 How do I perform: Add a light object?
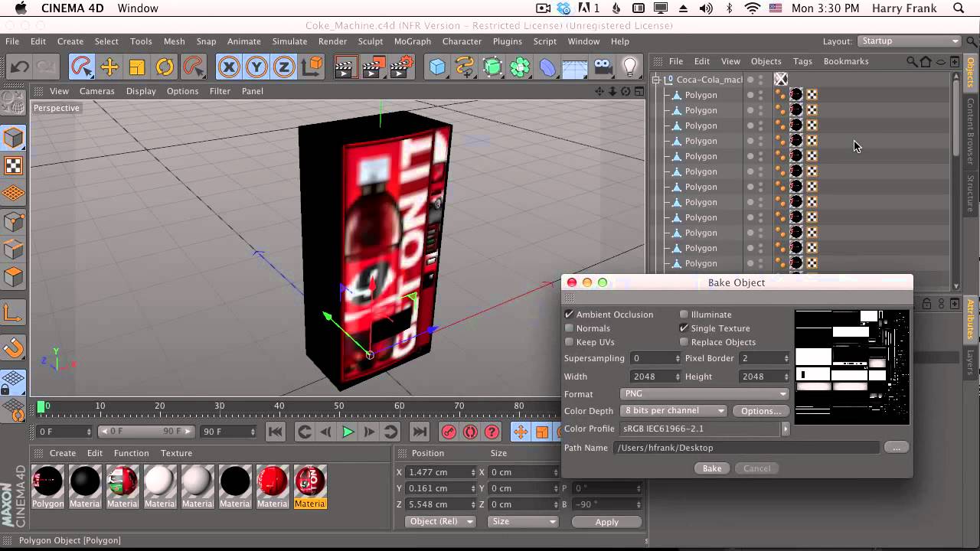tap(630, 67)
